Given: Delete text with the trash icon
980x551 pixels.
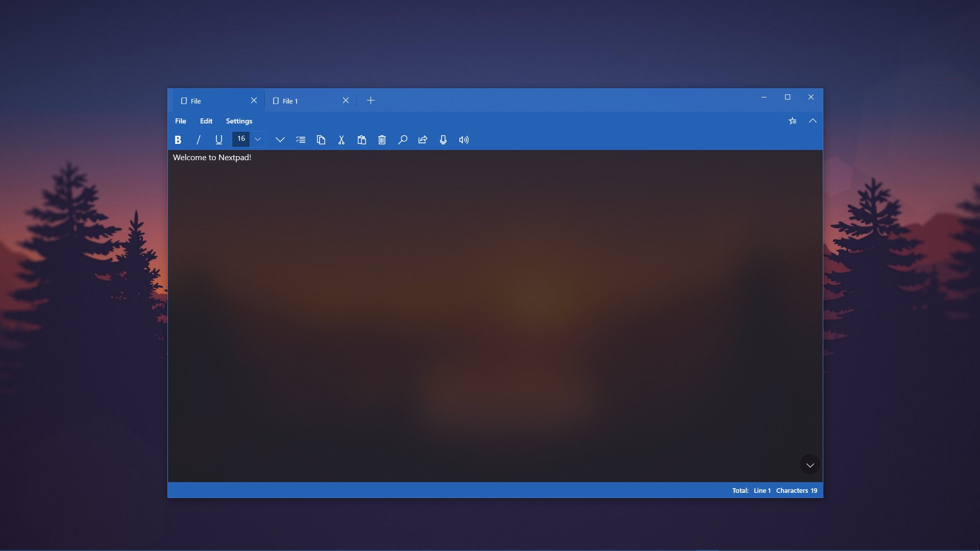Looking at the screenshot, I should pos(382,140).
